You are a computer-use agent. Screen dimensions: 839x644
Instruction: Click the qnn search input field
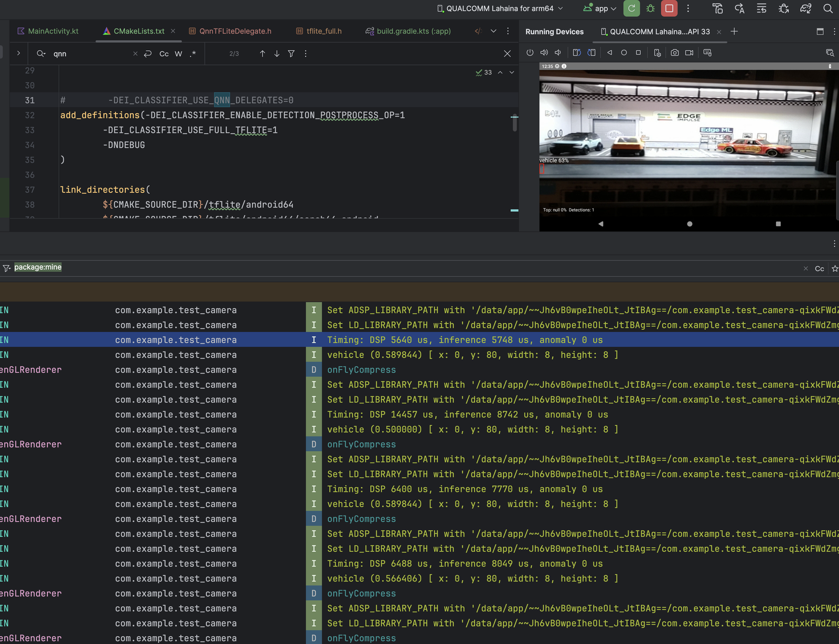click(89, 54)
